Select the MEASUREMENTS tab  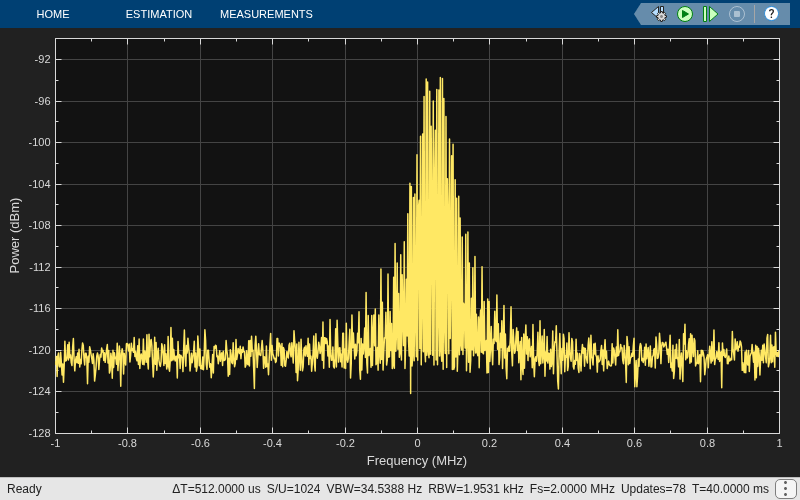pyautogui.click(x=266, y=14)
